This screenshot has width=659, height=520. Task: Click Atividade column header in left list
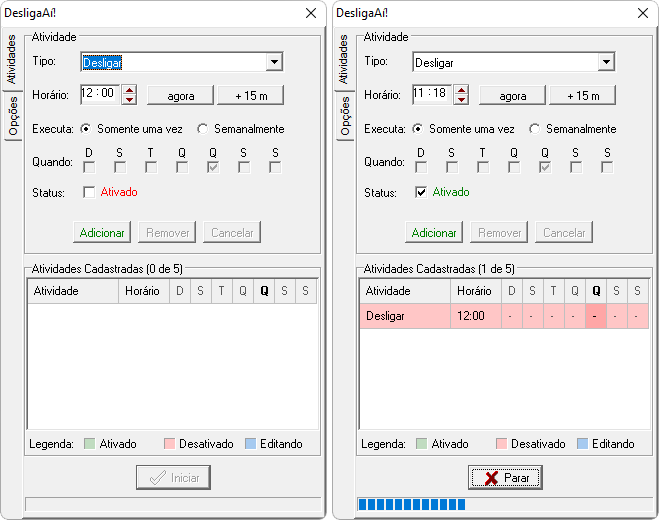pos(73,291)
